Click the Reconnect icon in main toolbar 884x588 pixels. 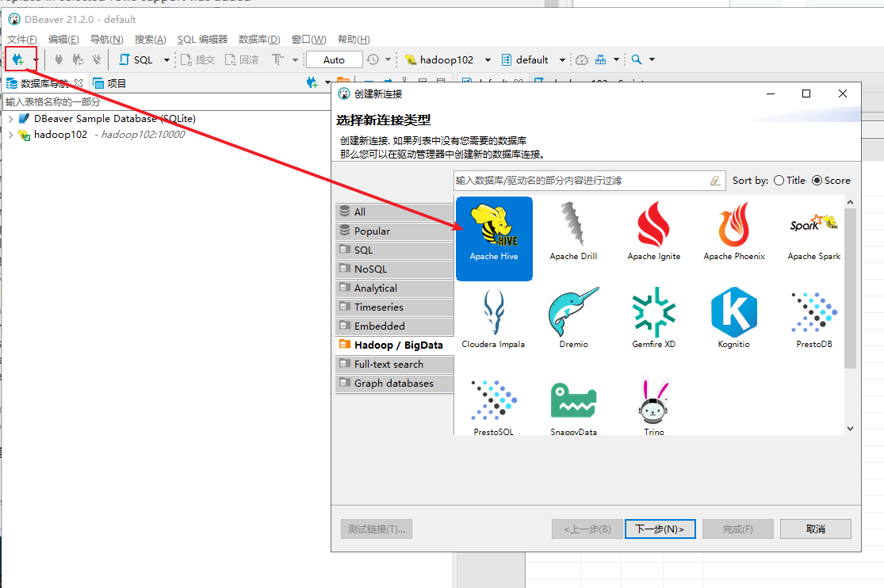coord(78,59)
